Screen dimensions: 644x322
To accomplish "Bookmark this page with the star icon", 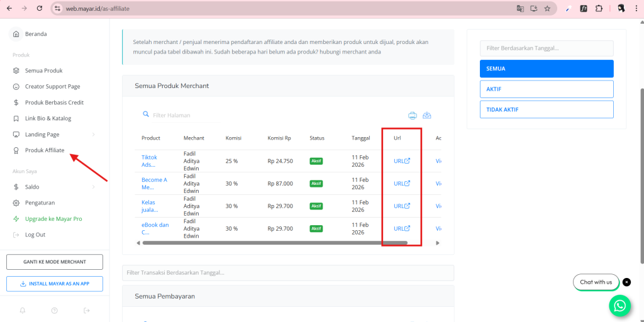I will pyautogui.click(x=547, y=9).
